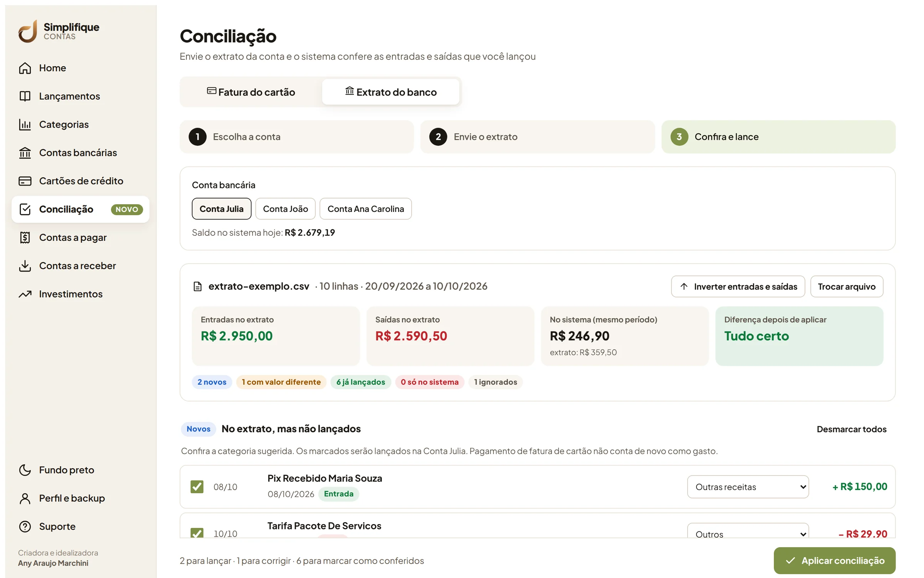Select the Conta João account

point(285,209)
